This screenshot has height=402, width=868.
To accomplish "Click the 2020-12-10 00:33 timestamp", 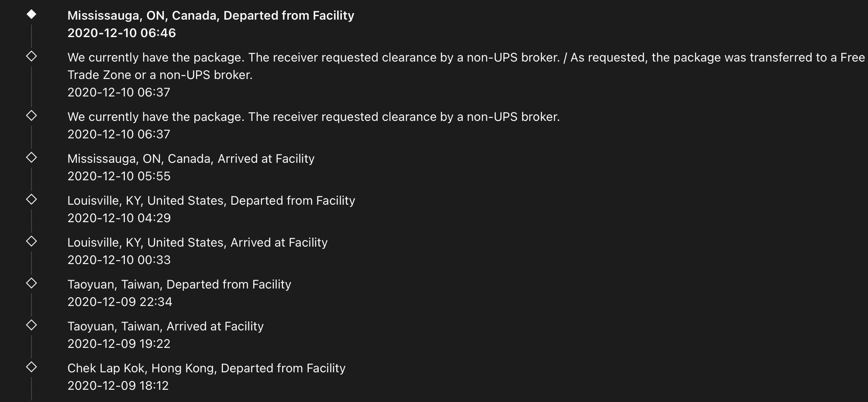I will point(119,260).
